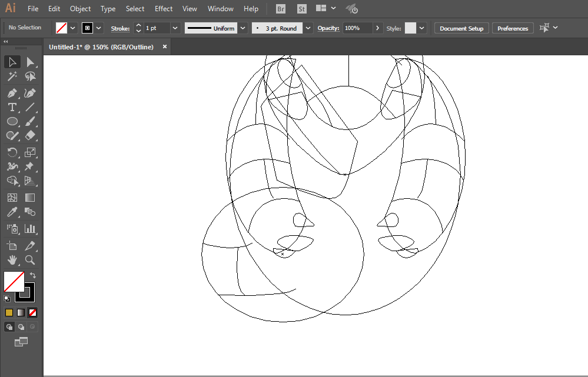588x377 pixels.
Task: Open the stroke weight dropdown
Action: click(x=175, y=28)
